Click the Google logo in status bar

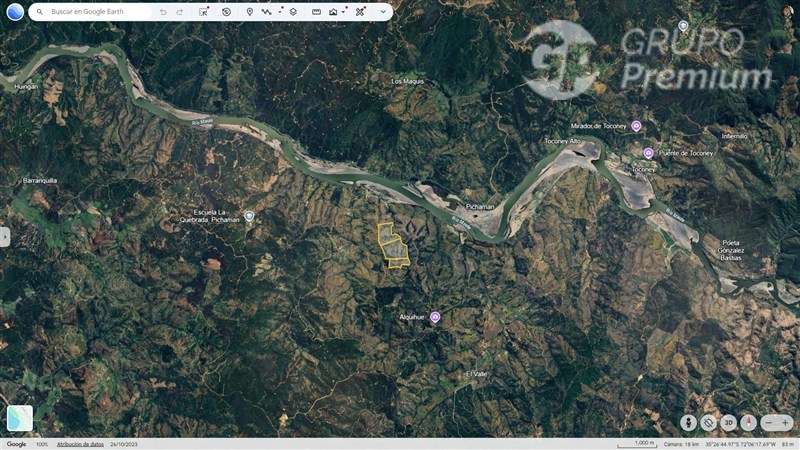[x=16, y=444]
